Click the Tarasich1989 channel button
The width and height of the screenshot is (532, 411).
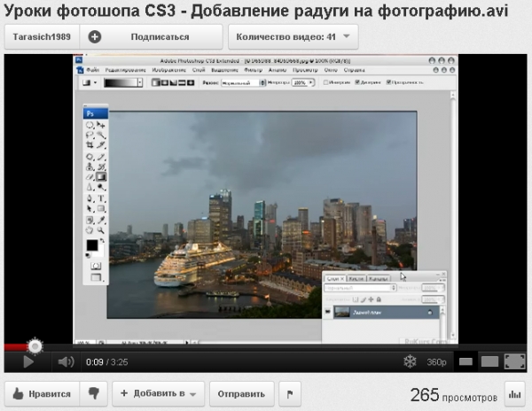(42, 37)
